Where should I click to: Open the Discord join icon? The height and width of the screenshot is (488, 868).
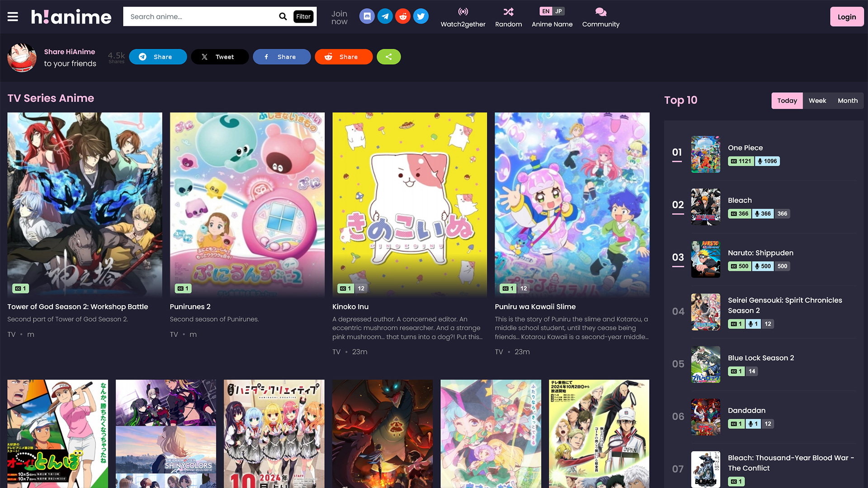pos(367,17)
